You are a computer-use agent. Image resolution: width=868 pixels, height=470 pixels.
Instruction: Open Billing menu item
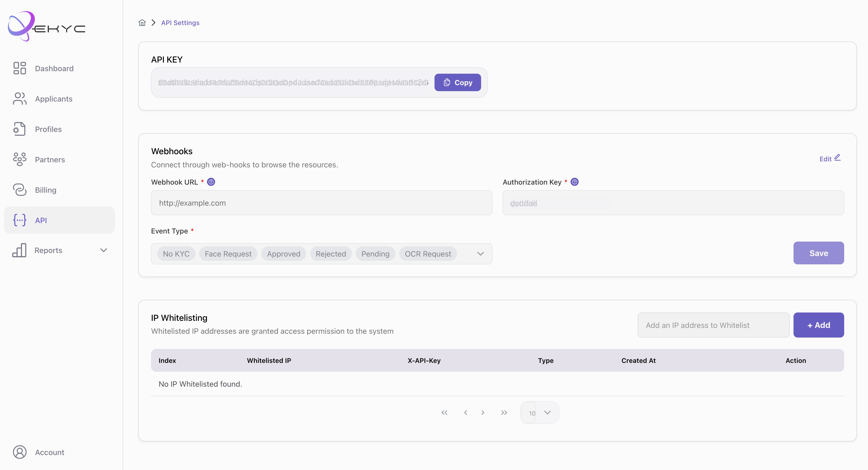59,190
